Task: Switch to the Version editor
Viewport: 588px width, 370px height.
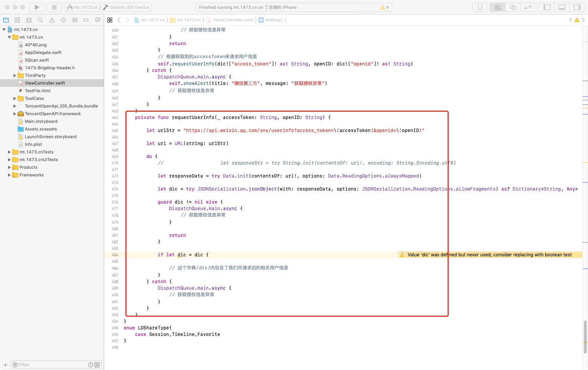Action: click(528, 7)
